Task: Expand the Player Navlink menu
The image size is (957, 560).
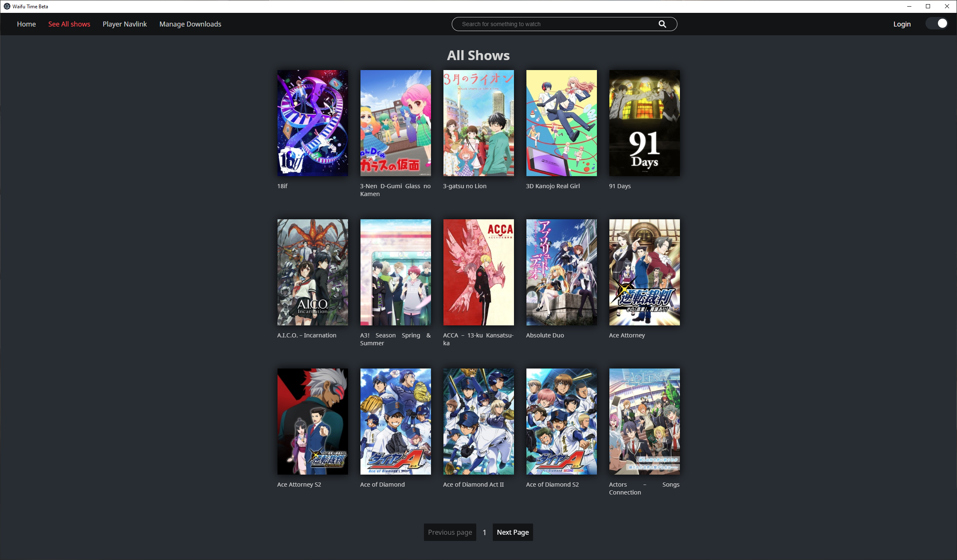Action: tap(125, 24)
